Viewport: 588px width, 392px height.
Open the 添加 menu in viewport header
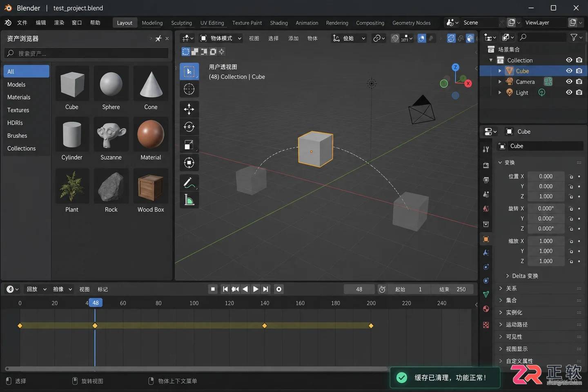tap(294, 38)
